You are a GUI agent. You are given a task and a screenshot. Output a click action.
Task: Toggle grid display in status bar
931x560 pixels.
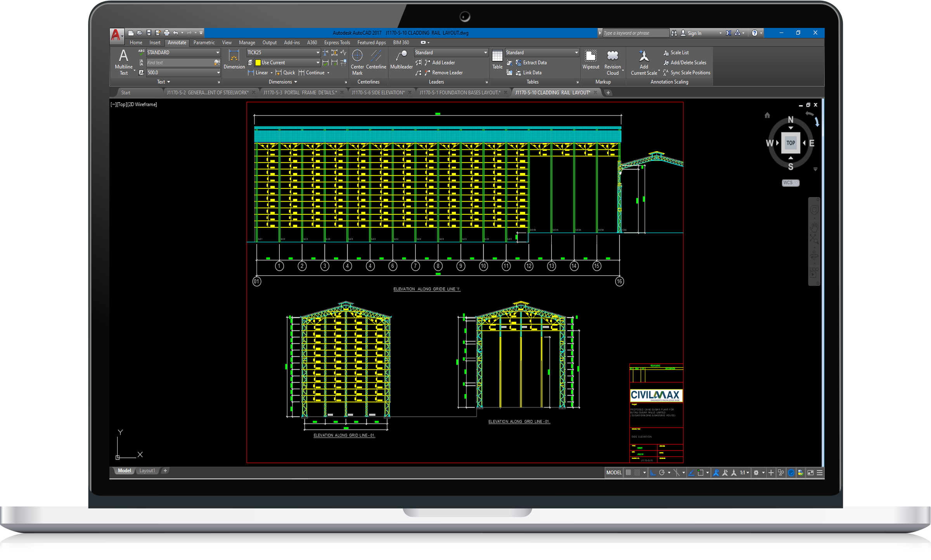628,472
